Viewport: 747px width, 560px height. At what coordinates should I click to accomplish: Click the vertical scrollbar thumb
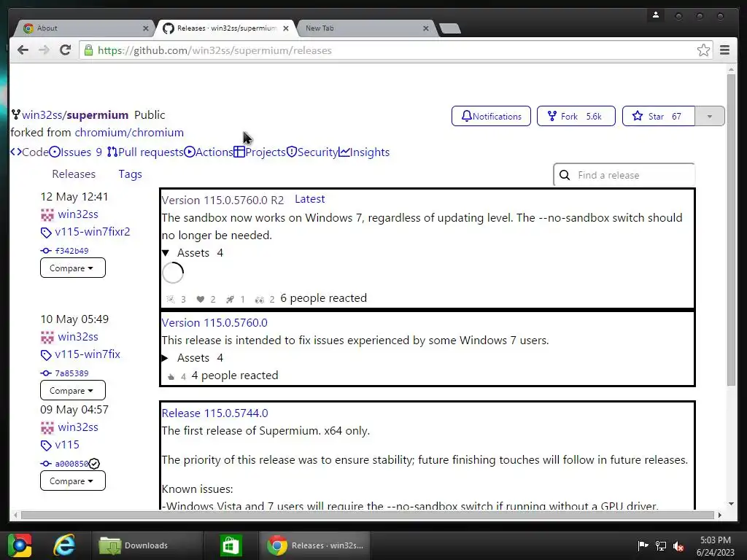tap(731, 230)
